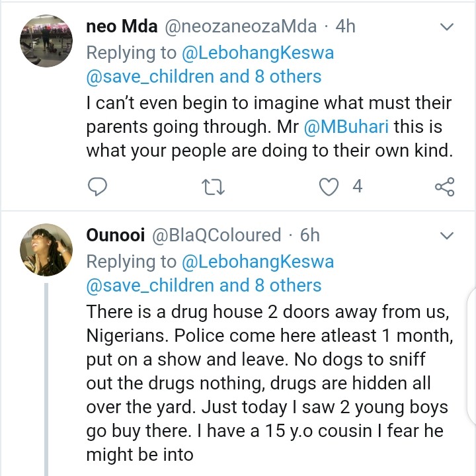
Task: Open more options on neo Mda's tweet
Action: point(447,27)
